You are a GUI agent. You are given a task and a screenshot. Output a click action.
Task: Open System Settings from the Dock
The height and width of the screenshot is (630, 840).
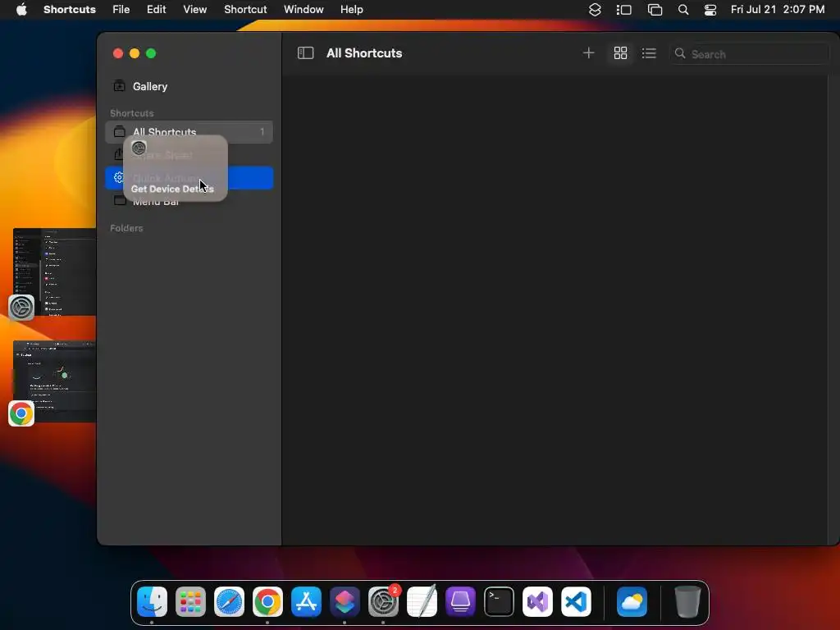coord(384,601)
